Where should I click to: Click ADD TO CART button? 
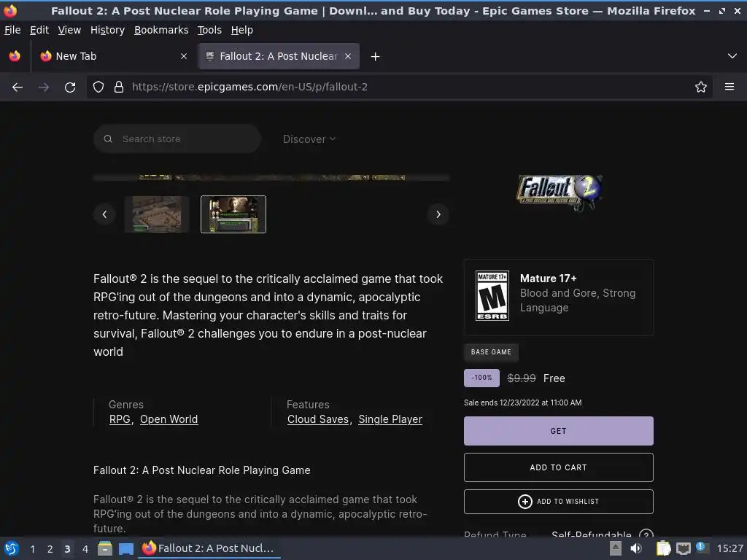[x=558, y=467]
